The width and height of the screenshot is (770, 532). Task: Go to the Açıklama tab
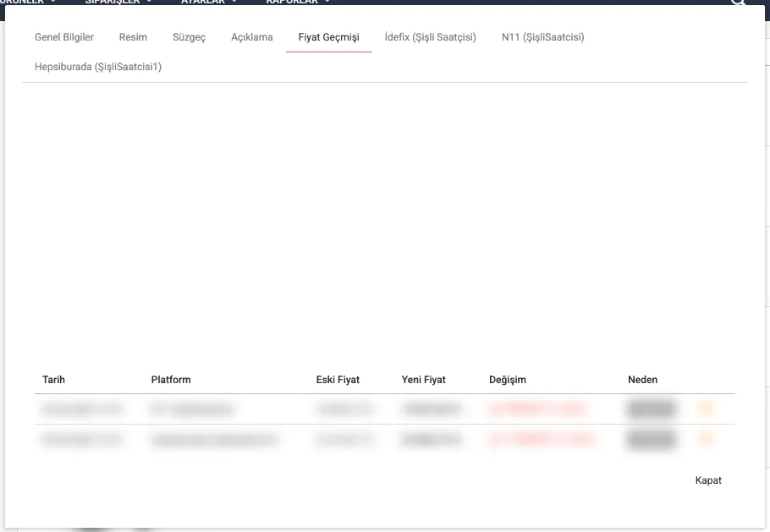click(x=252, y=37)
